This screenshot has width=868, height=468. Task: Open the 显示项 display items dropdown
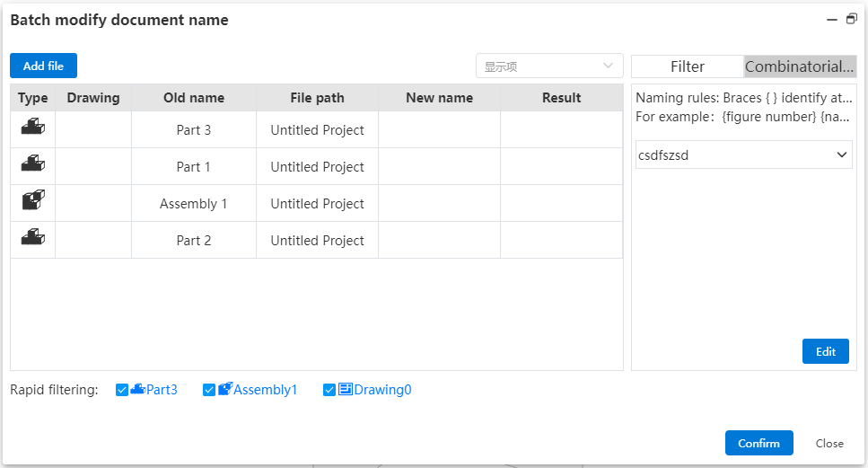point(549,66)
